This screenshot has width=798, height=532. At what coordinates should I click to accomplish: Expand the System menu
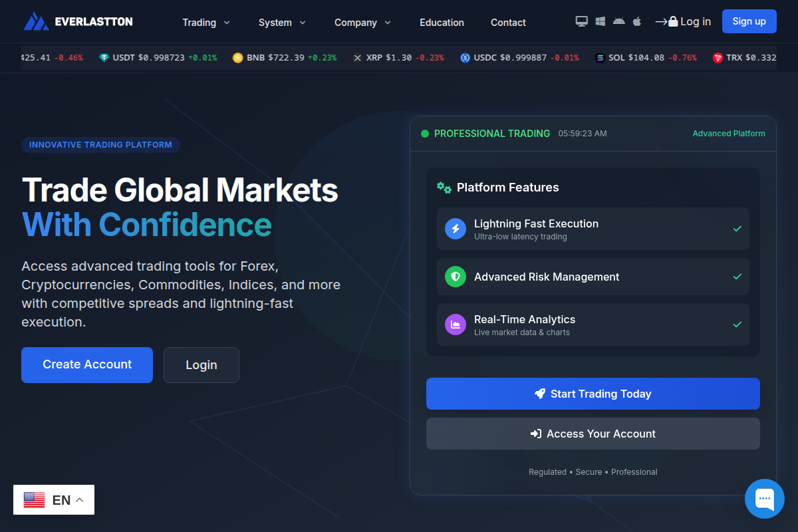coord(282,23)
